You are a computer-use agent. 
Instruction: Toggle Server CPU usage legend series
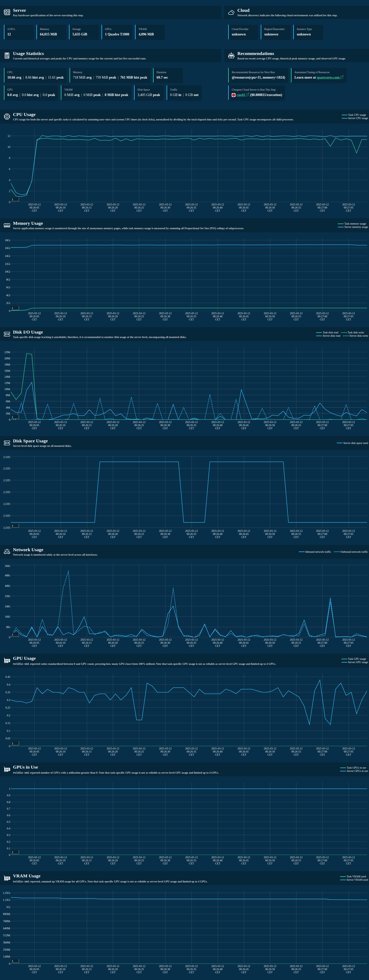click(x=355, y=118)
